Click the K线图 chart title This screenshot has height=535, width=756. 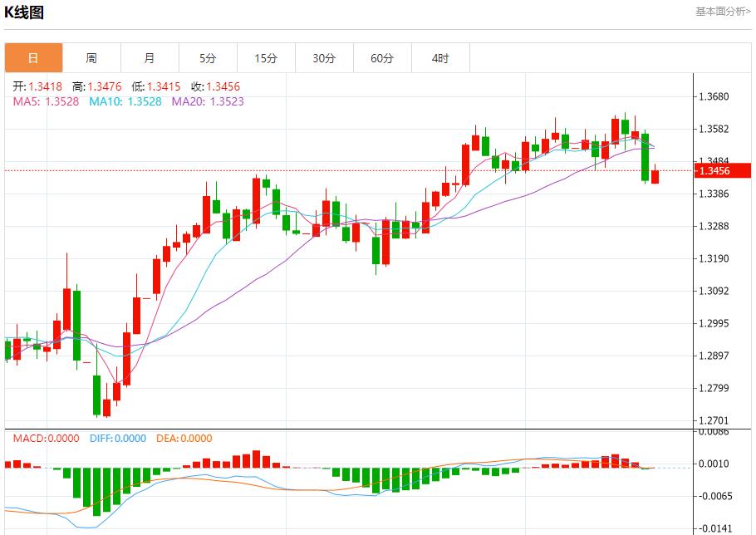(24, 12)
